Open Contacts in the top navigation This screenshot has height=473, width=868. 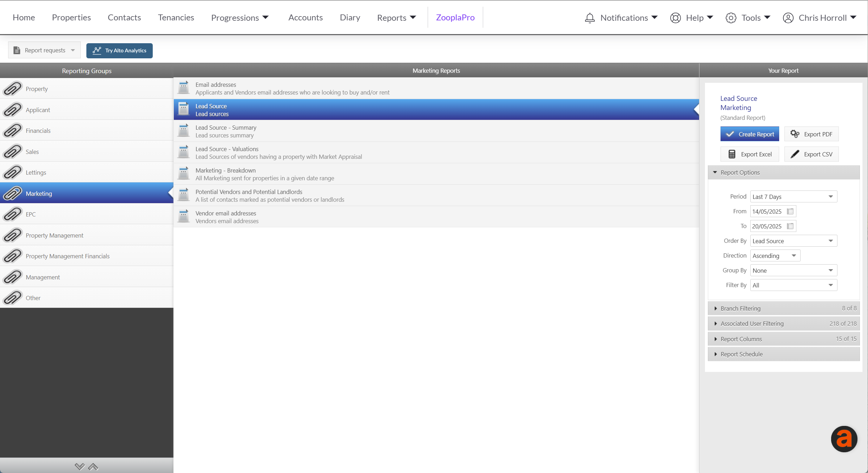coord(124,18)
